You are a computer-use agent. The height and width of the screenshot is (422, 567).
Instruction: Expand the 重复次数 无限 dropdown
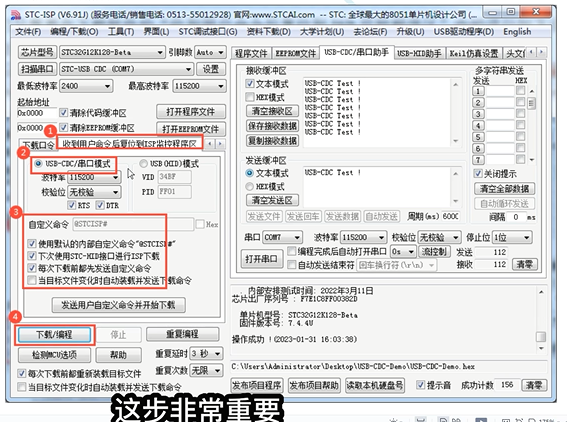[x=217, y=370]
